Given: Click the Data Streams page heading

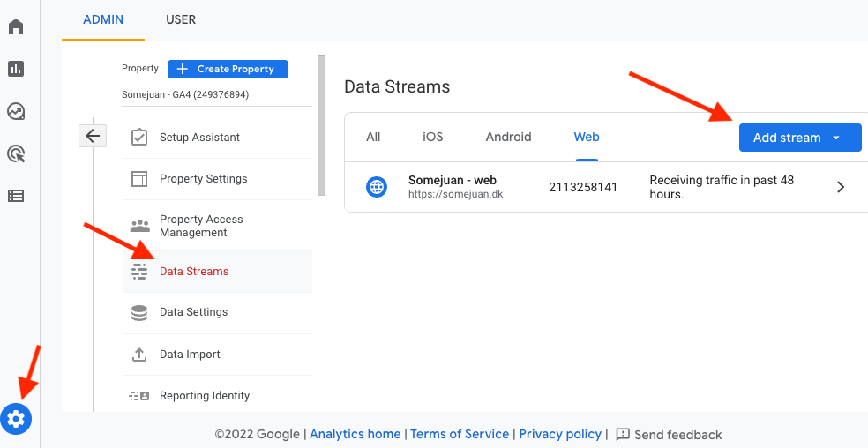Looking at the screenshot, I should pyautogui.click(x=397, y=87).
